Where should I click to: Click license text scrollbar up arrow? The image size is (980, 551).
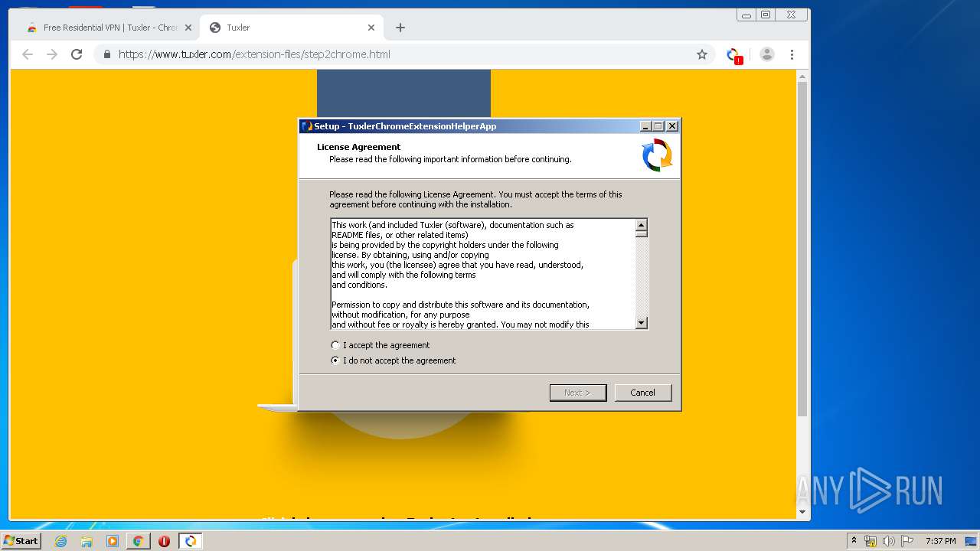point(642,224)
